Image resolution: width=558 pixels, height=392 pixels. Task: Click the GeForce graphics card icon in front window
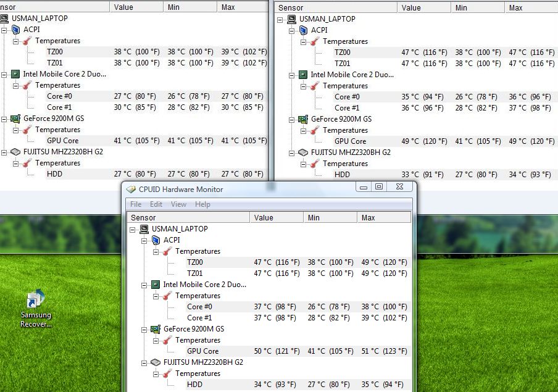click(156, 329)
